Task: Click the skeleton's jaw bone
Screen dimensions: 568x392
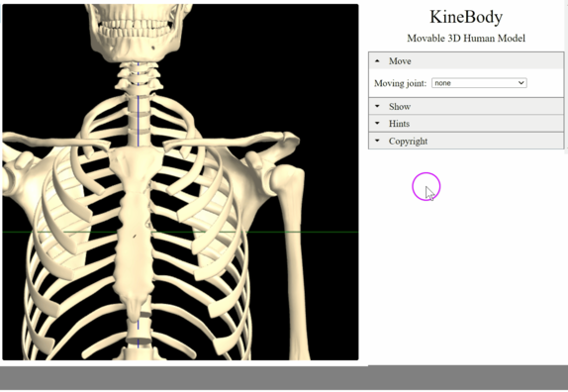Action: coord(135,44)
